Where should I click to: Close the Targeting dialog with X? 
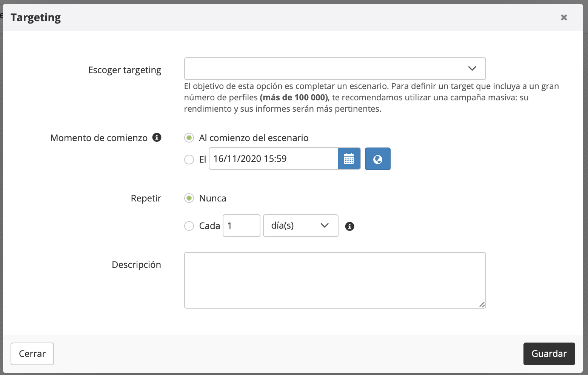[x=564, y=17]
